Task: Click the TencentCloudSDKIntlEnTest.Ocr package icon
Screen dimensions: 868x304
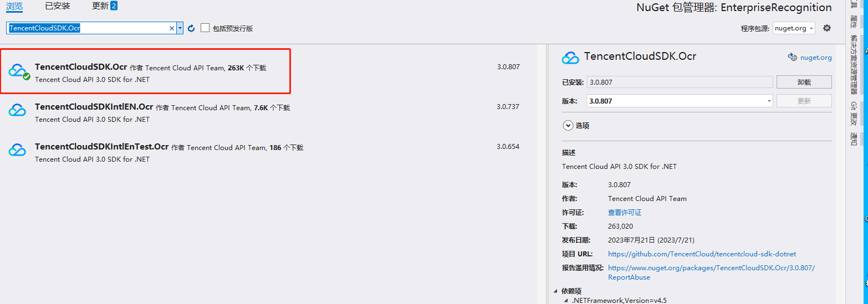Action: (17, 150)
